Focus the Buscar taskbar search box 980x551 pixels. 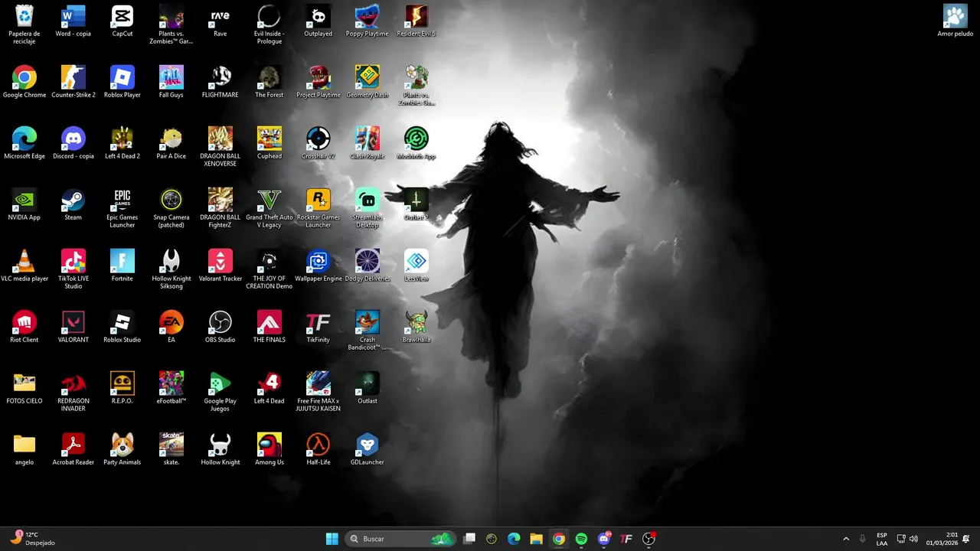click(401, 539)
